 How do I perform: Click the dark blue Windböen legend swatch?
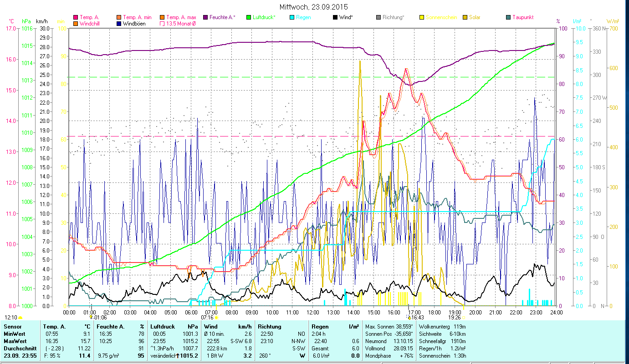click(x=119, y=23)
